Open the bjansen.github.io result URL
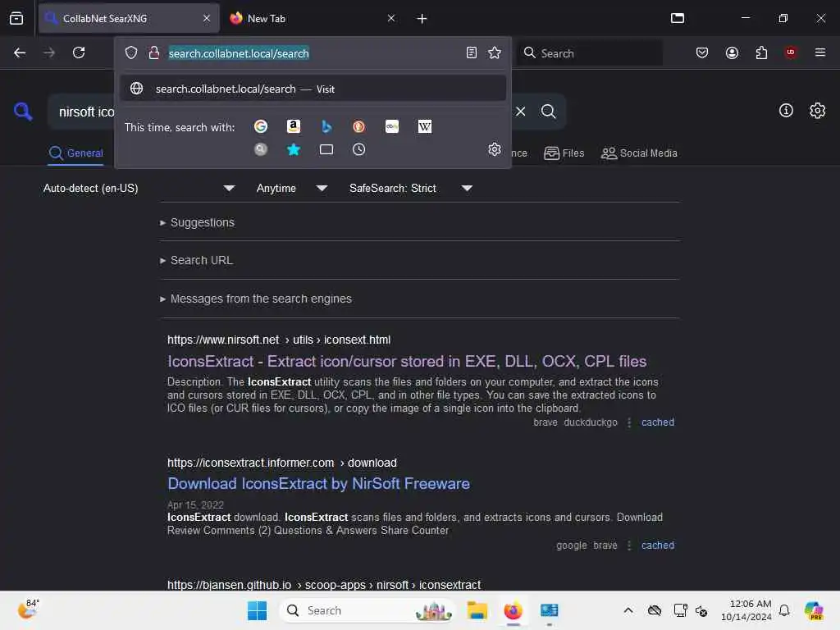The height and width of the screenshot is (630, 840). [324, 584]
